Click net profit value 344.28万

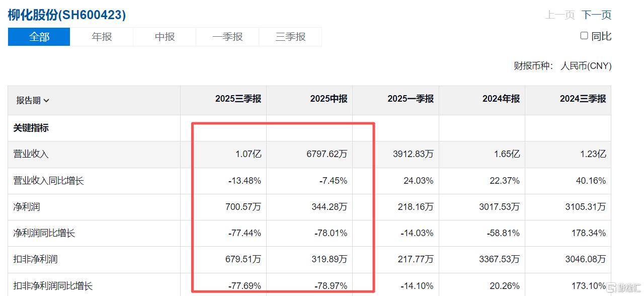tap(329, 207)
